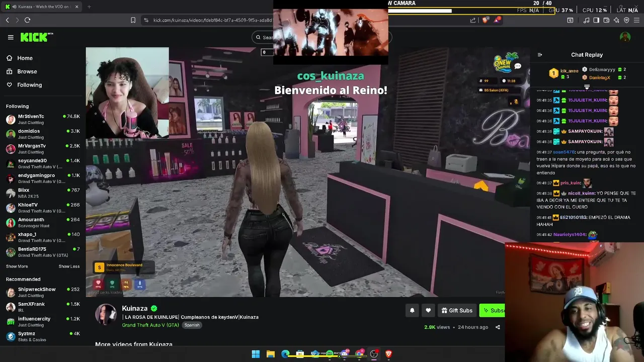Open user Naurielys1404 in chat replay
Image resolution: width=644 pixels, height=362 pixels.
(x=570, y=235)
